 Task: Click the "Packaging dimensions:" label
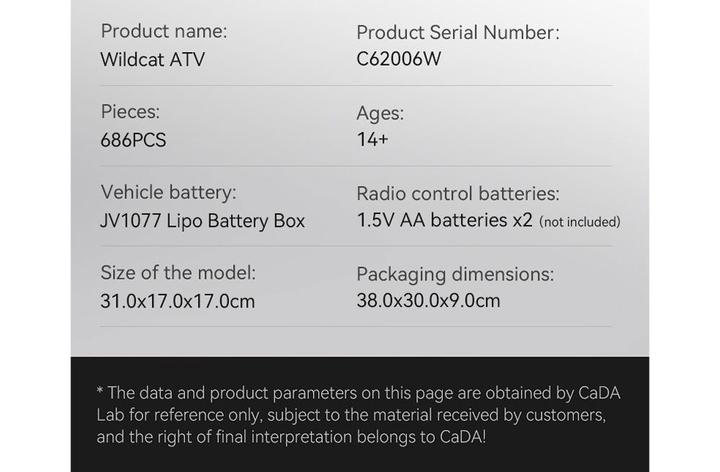click(455, 273)
